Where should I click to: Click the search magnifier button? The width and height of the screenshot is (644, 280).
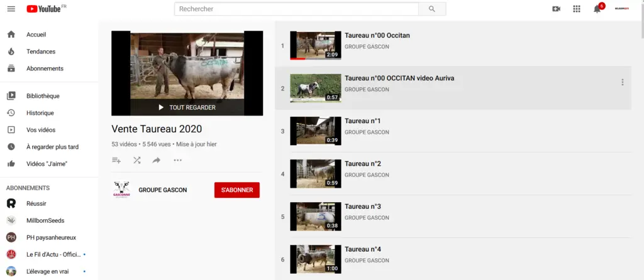click(x=431, y=9)
